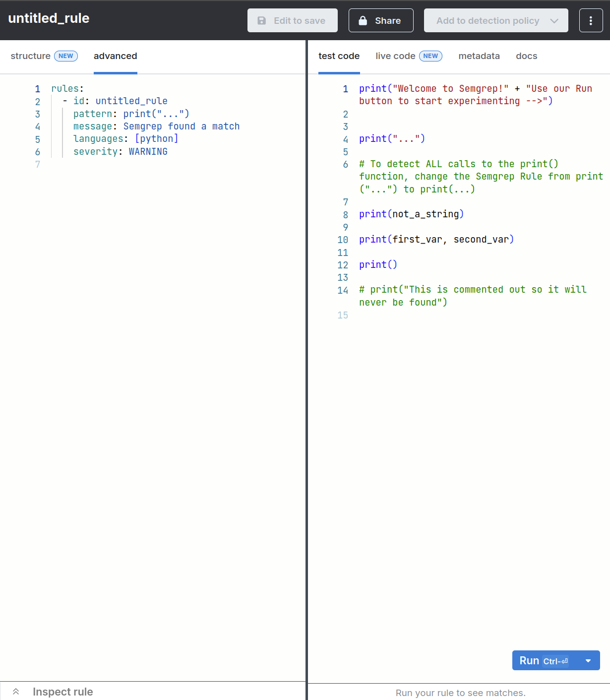
Task: Click the print(not_a_string) line
Action: point(412,214)
